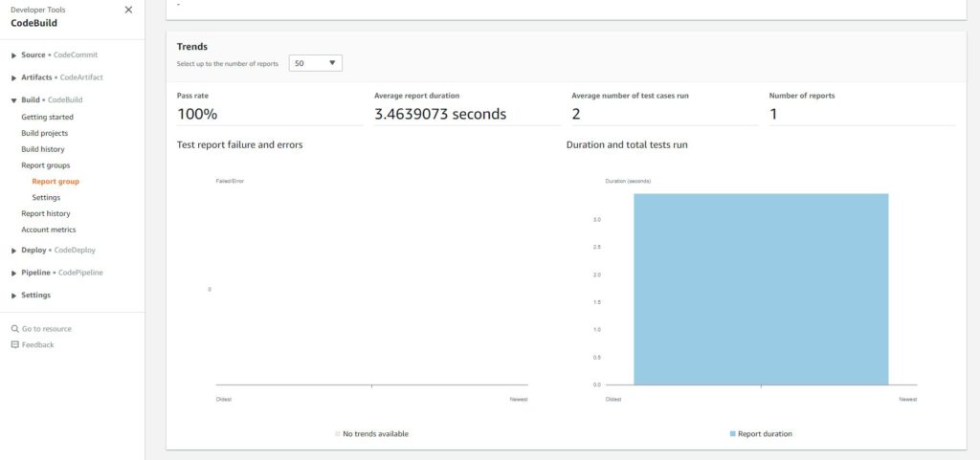This screenshot has width=980, height=460.
Task: Click the Average report duration label
Action: click(416, 97)
